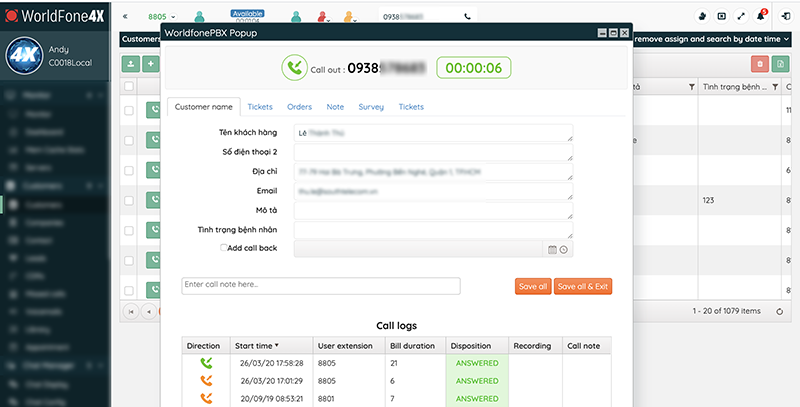
Task: Click the 26/03/20 17:58:28 start time cell
Action: pos(271,363)
